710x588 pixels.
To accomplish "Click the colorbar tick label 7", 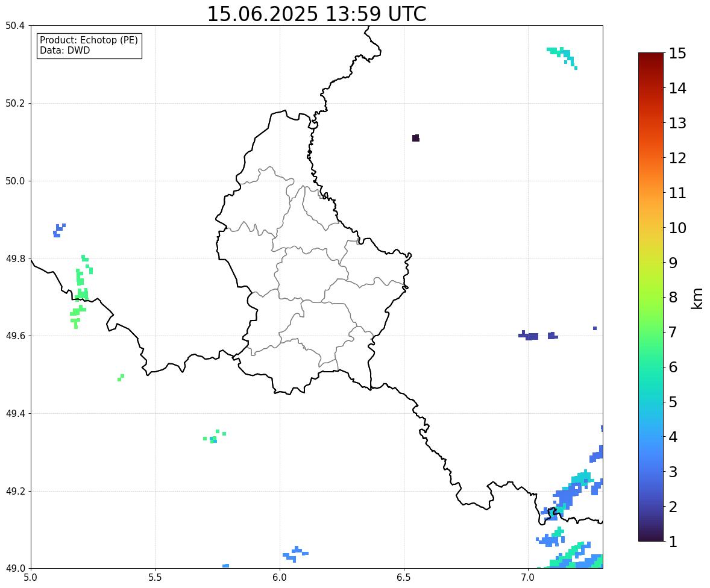I will pos(673,332).
